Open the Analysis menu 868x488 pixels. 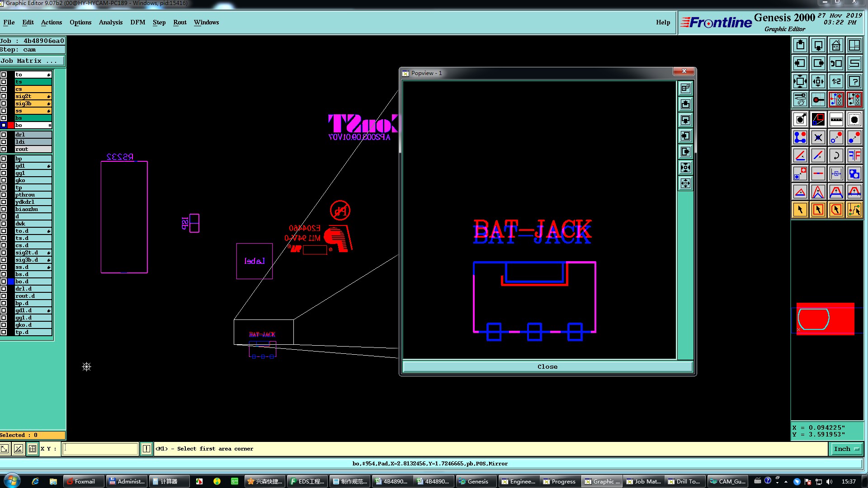(110, 22)
